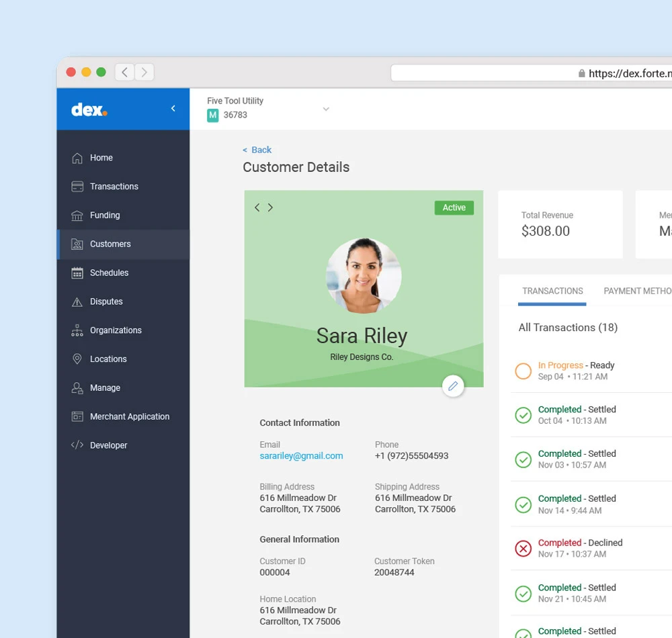
Task: Click the browser URL address field
Action: coord(532,73)
